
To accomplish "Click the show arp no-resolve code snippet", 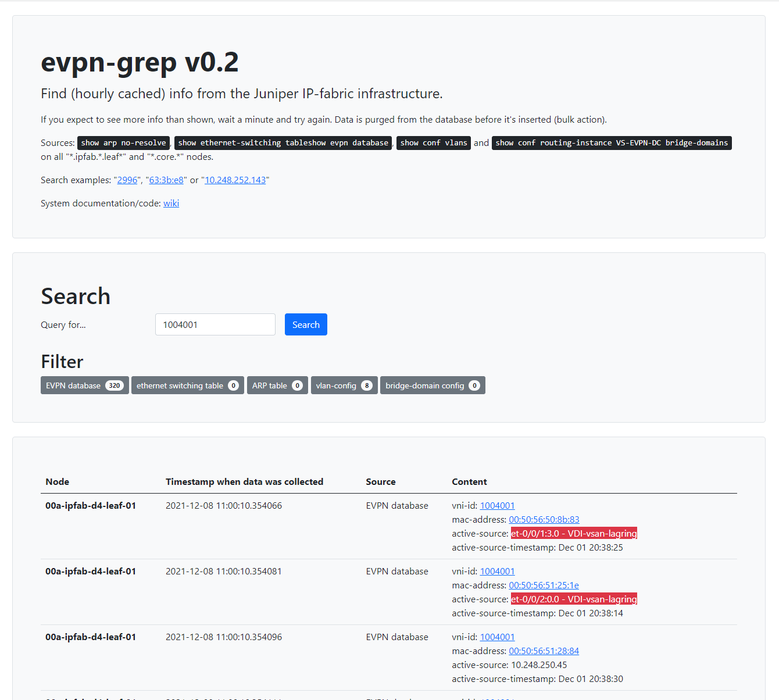I will point(123,143).
